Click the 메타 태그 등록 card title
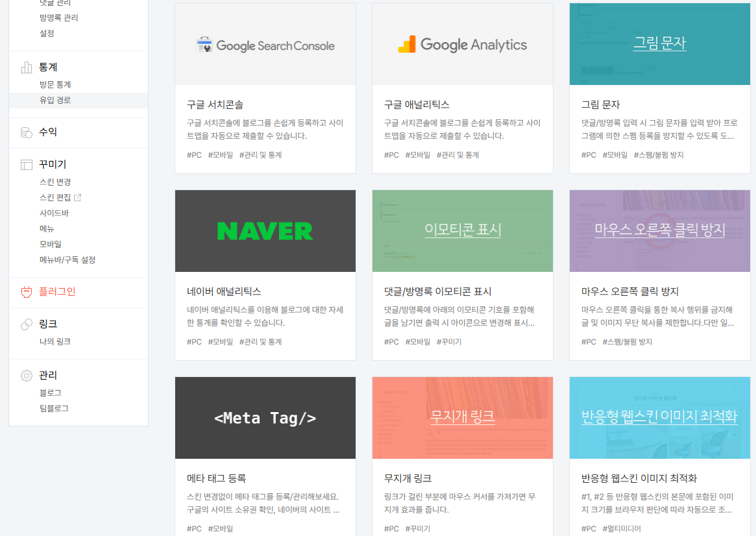This screenshot has width=756, height=536. tap(217, 479)
